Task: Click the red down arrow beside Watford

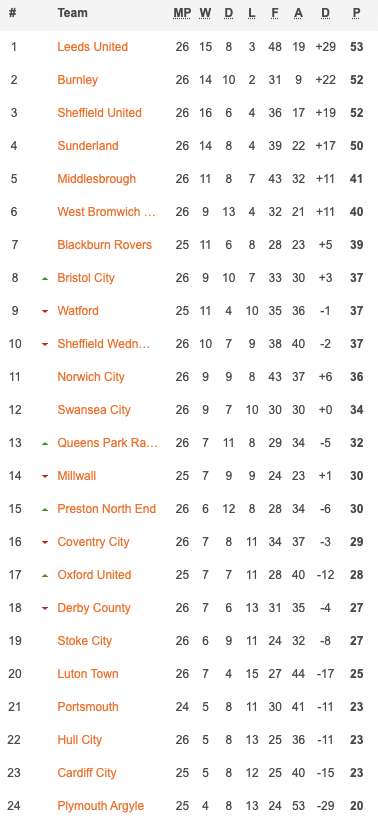Action: click(45, 311)
